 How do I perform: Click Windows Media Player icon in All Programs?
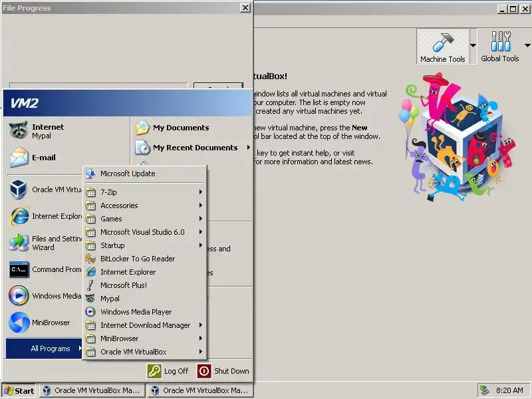point(90,312)
